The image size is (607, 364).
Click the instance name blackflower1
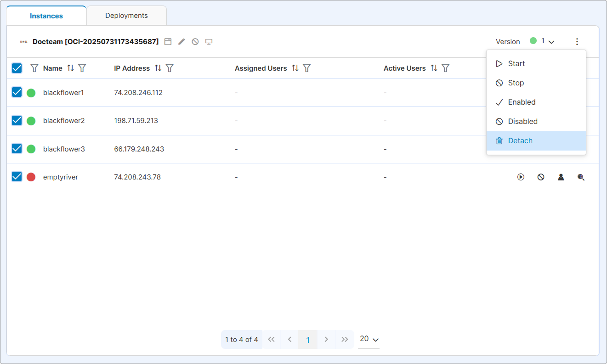coord(63,93)
